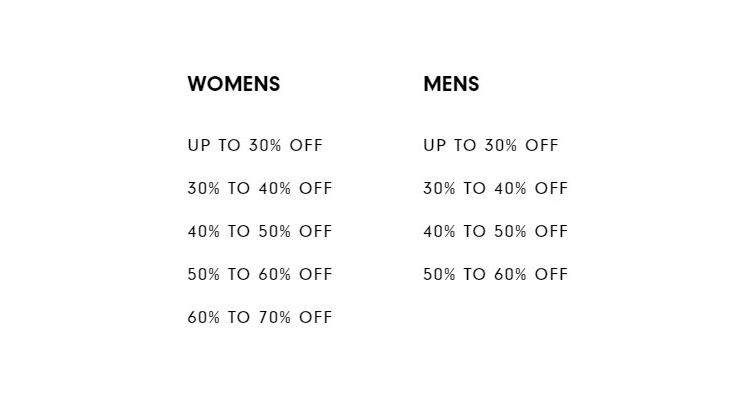Image resolution: width=750 pixels, height=400 pixels.
Task: View the highest women's discount, 60% to 70%
Action: coord(260,318)
